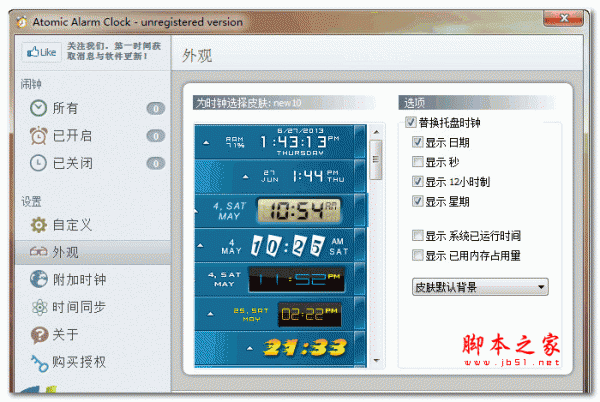Open the 所有 alarms list
600x402 pixels.
click(93, 108)
